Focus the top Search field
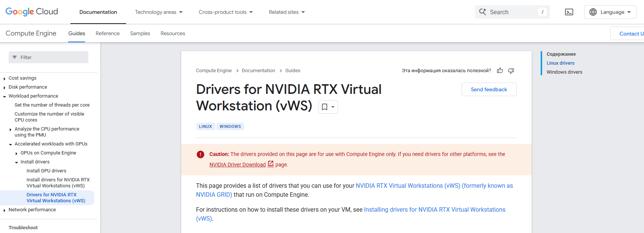Screen dimensions: 644x233 pos(513,12)
